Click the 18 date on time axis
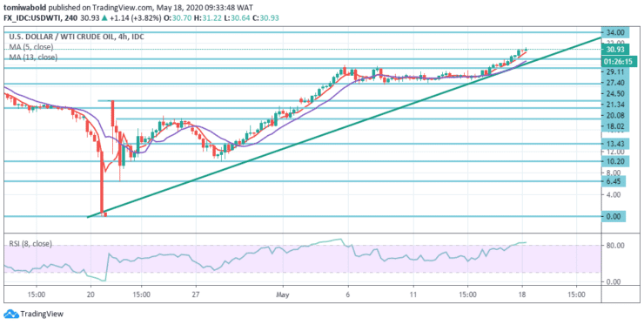Screen dimensions: 644x325 click(x=522, y=295)
